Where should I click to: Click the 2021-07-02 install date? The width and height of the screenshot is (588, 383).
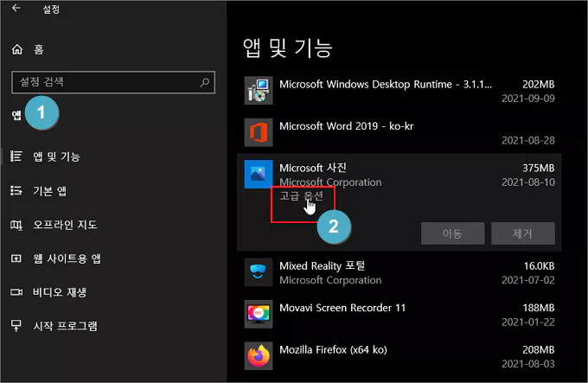(x=528, y=280)
